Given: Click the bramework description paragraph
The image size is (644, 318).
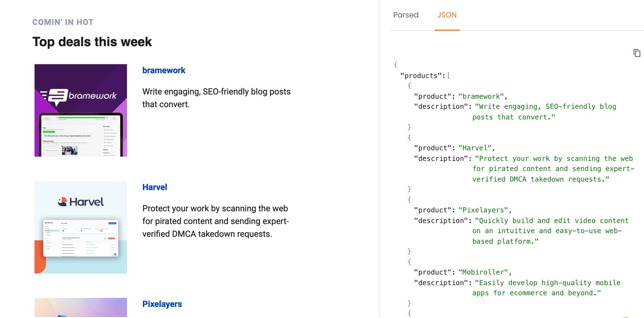Looking at the screenshot, I should (216, 98).
